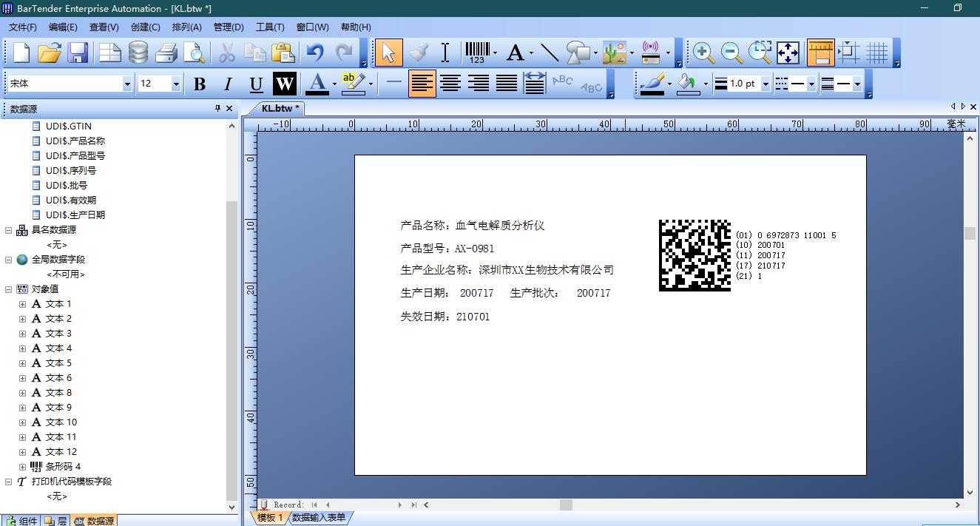Select UDI$.生产日期 data field
Screen dimensions: 980x526
tap(75, 215)
